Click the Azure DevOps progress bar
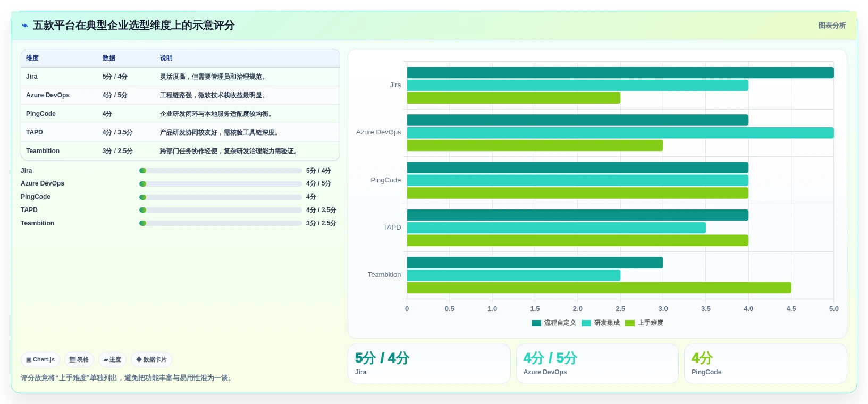The width and height of the screenshot is (868, 404). click(221, 184)
